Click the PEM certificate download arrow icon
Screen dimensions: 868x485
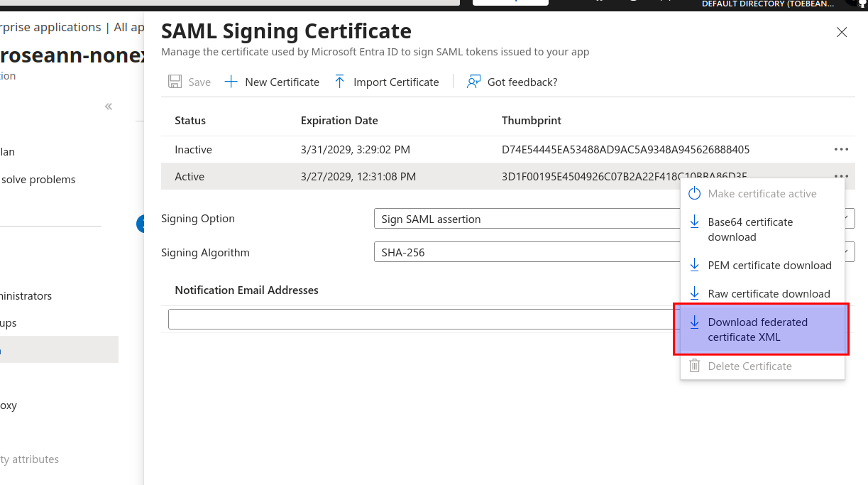click(x=693, y=265)
